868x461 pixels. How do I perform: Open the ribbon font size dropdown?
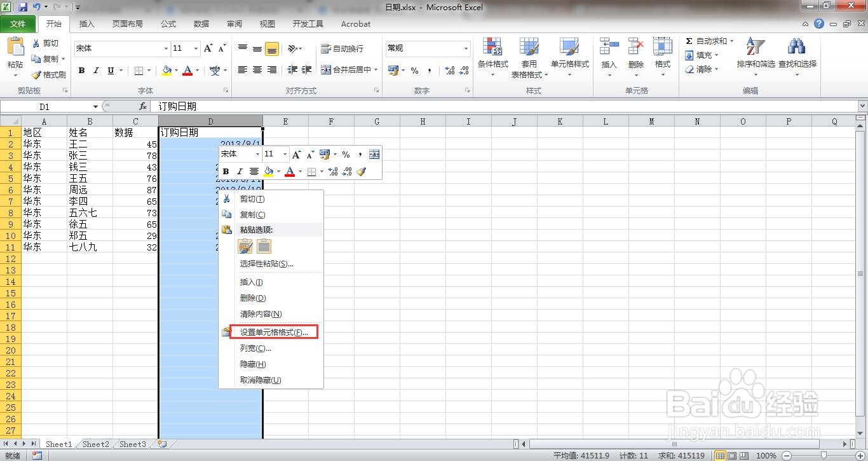pos(196,48)
